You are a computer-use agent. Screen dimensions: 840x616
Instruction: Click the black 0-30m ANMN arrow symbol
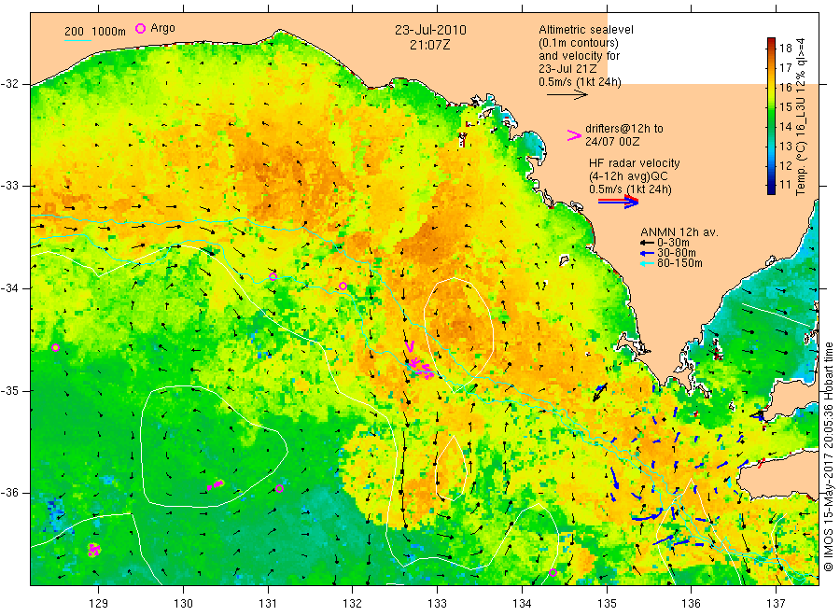click(x=648, y=243)
